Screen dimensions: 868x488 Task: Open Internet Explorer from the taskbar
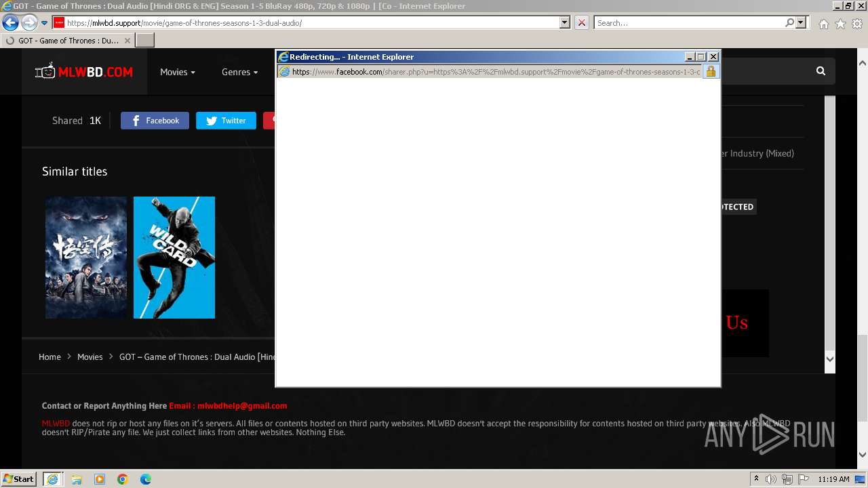point(52,479)
